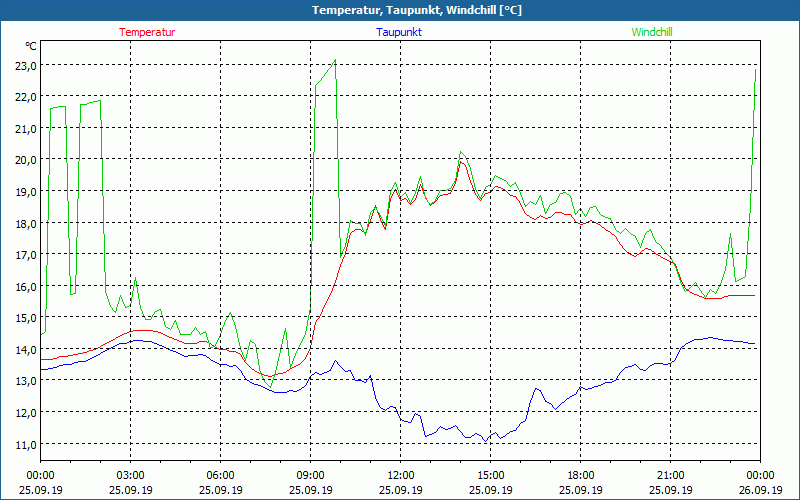Select the 11,0 value on the y-axis
This screenshot has width=800, height=500.
coord(26,444)
